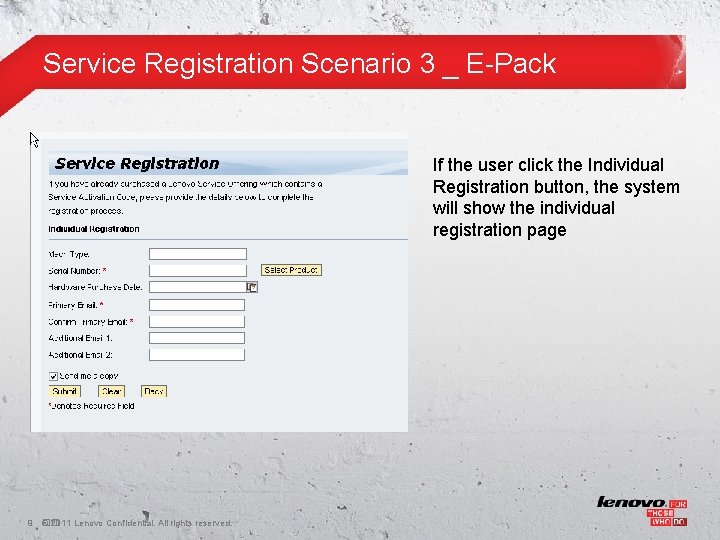
Task: Submit the registration form
Action: pos(65,391)
